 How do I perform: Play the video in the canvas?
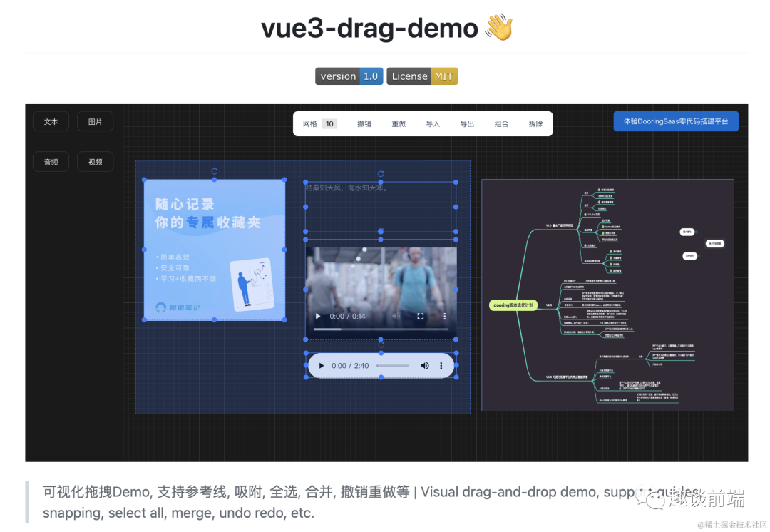[318, 317]
